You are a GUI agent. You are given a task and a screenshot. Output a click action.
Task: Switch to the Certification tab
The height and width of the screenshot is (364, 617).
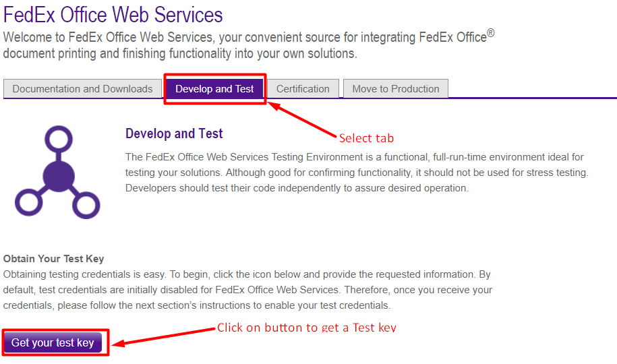coord(303,88)
